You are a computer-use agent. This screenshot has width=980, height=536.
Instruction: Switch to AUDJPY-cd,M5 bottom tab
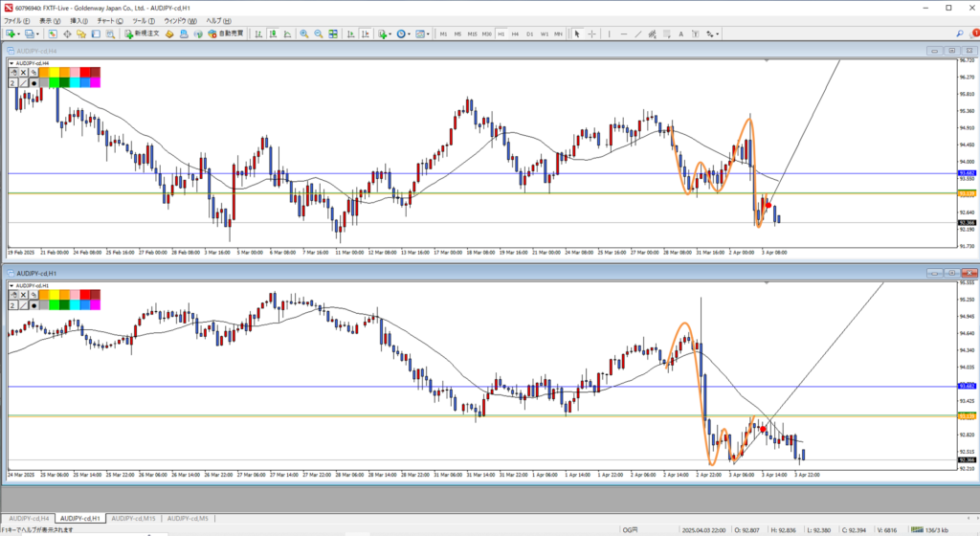pos(188,519)
